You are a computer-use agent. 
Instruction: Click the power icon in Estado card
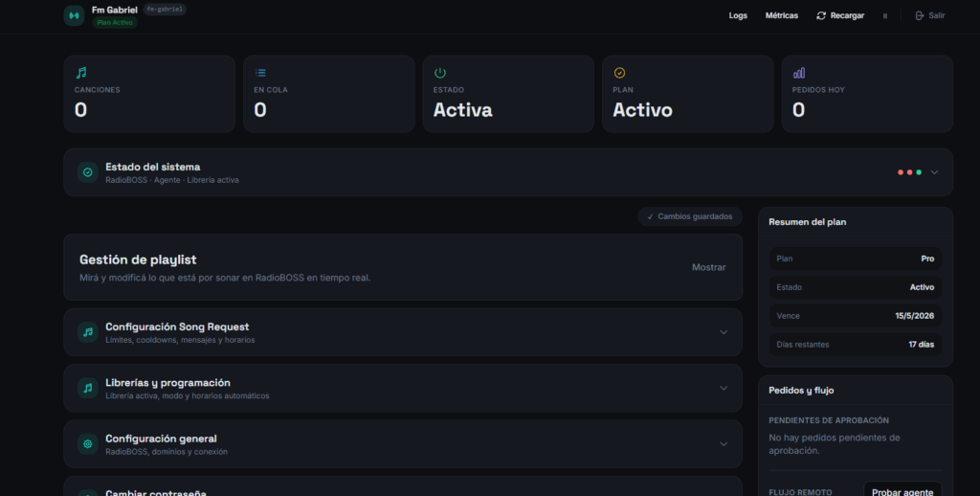(440, 73)
